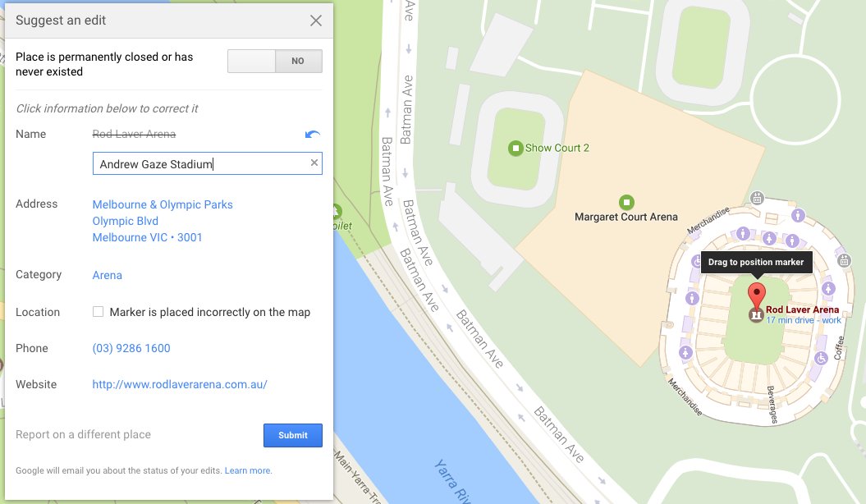
Task: Click the Yarra River label on the map
Action: (453, 481)
